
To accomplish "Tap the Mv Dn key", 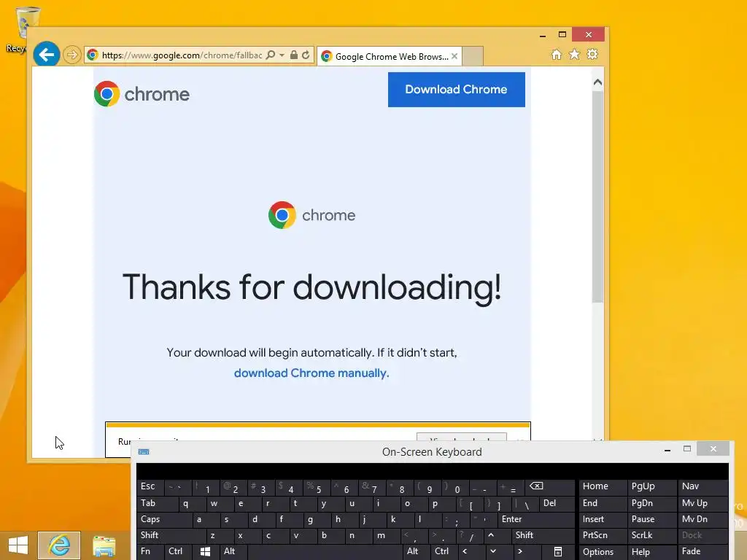I will pos(703,519).
